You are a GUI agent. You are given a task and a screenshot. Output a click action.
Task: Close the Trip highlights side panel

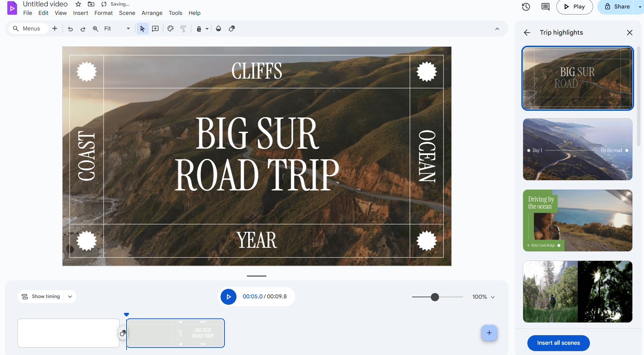pos(630,33)
